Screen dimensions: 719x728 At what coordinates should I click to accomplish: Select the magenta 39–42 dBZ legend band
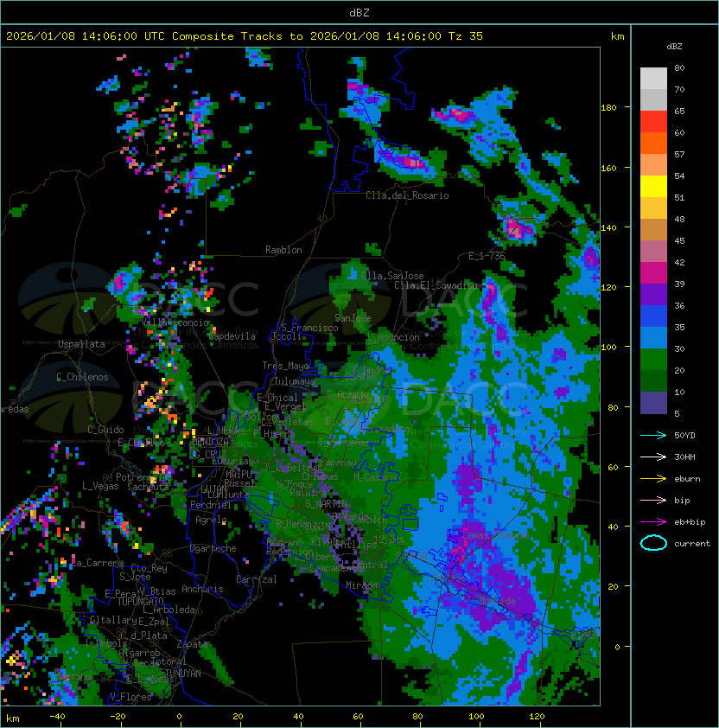pyautogui.click(x=653, y=273)
